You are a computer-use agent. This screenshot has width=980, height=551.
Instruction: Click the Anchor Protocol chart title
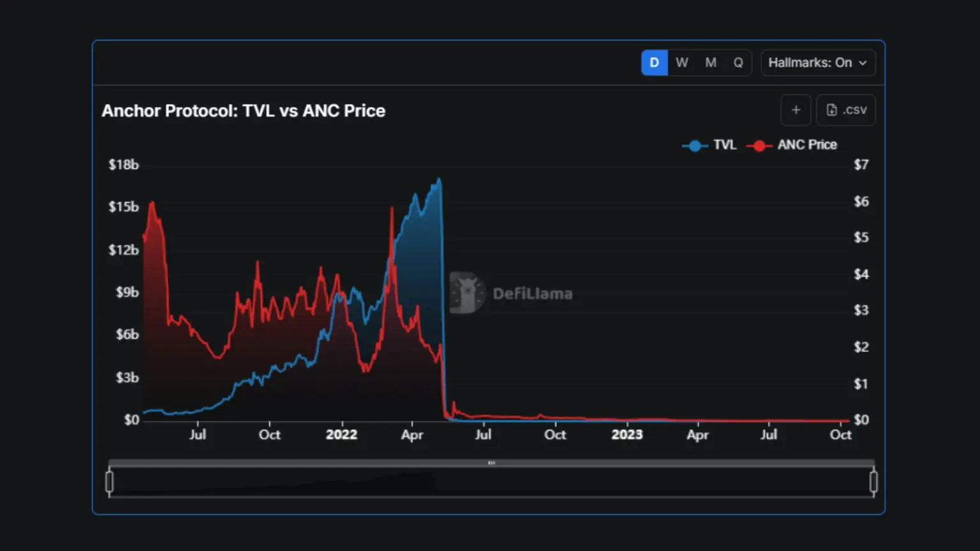click(x=243, y=111)
